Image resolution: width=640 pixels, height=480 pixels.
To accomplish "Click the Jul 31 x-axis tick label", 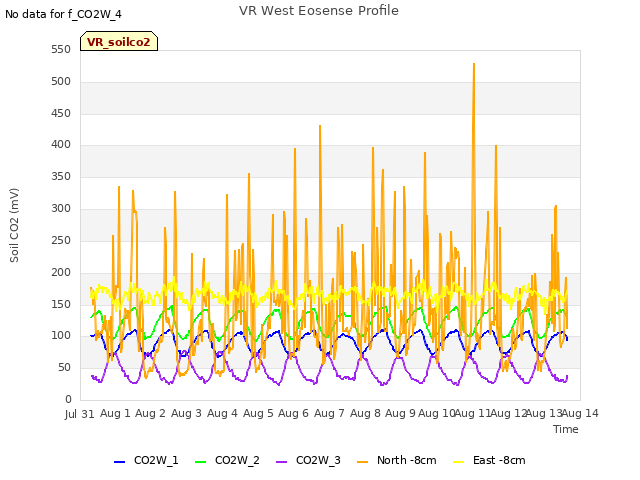I will 80,414.
